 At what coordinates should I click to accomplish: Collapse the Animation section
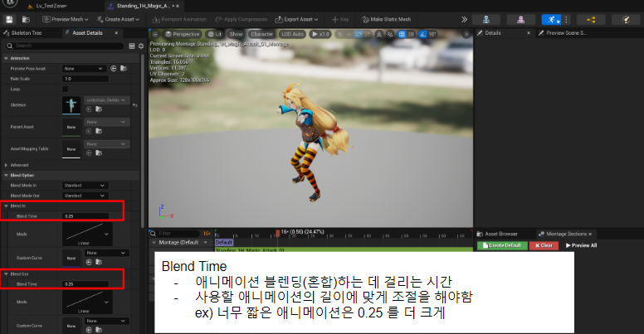[x=6, y=58]
